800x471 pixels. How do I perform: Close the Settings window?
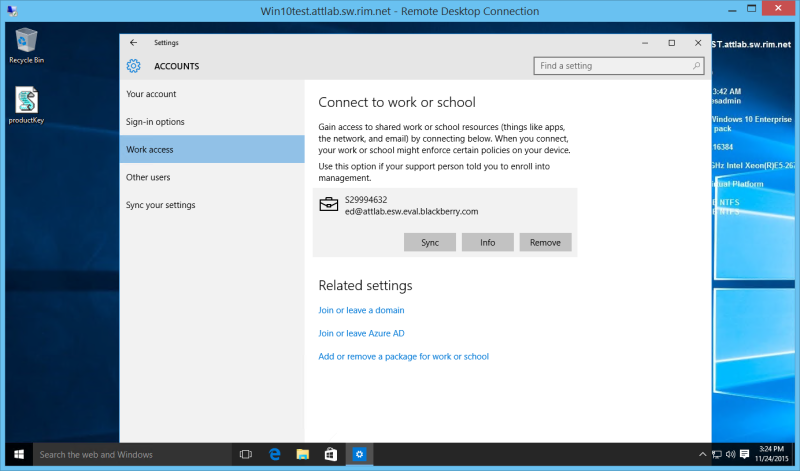click(x=698, y=43)
